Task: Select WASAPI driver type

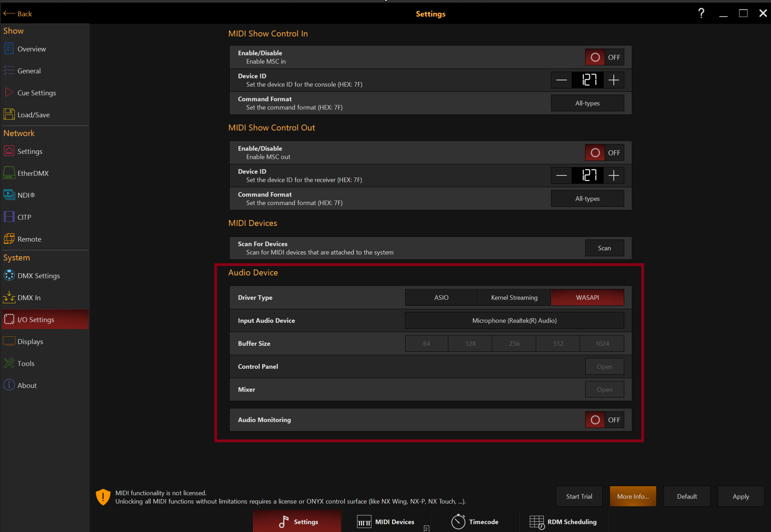Action: click(x=587, y=297)
